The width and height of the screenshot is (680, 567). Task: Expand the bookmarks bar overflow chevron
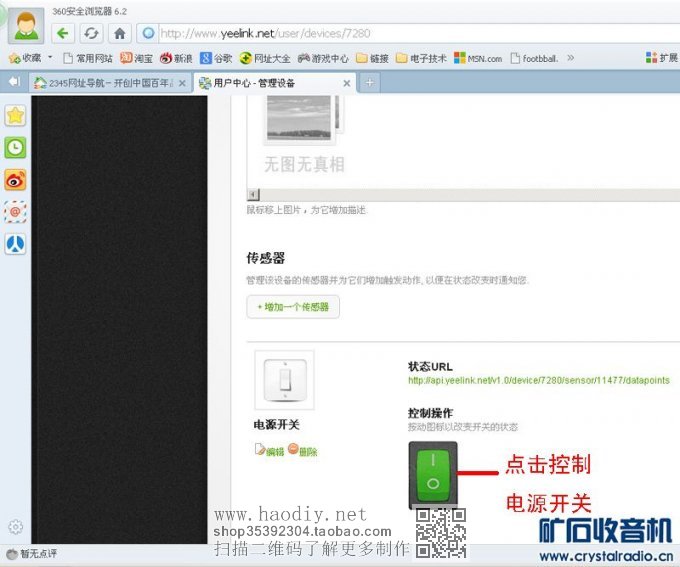pos(571,58)
